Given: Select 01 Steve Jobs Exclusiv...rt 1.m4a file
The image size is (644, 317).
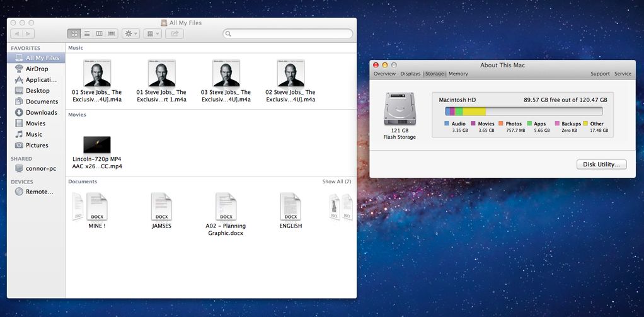Looking at the screenshot, I should [161, 81].
